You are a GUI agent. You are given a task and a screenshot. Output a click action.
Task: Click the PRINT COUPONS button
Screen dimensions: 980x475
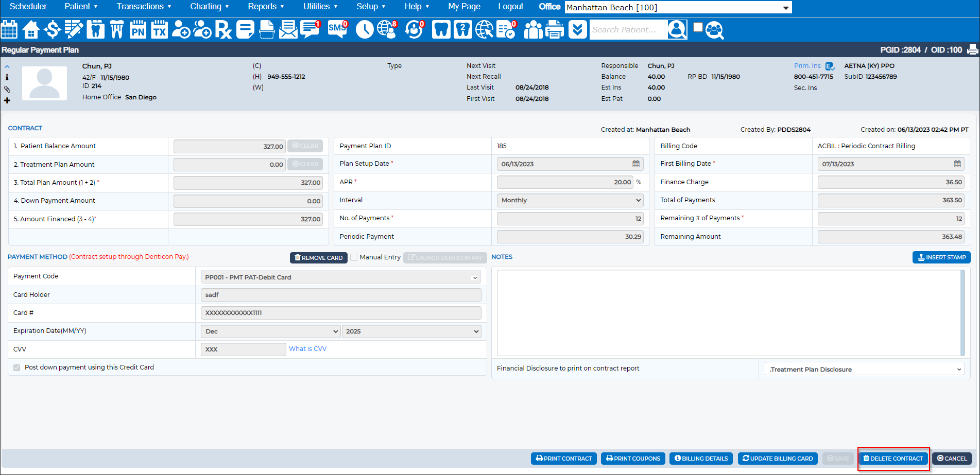(633, 459)
